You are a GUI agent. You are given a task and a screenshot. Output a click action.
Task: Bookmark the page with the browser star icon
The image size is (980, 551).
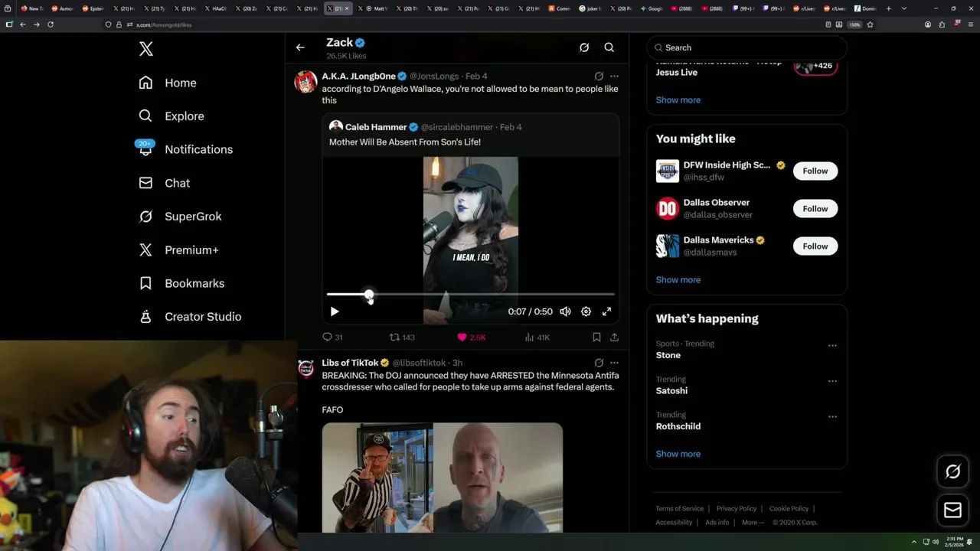click(871, 24)
